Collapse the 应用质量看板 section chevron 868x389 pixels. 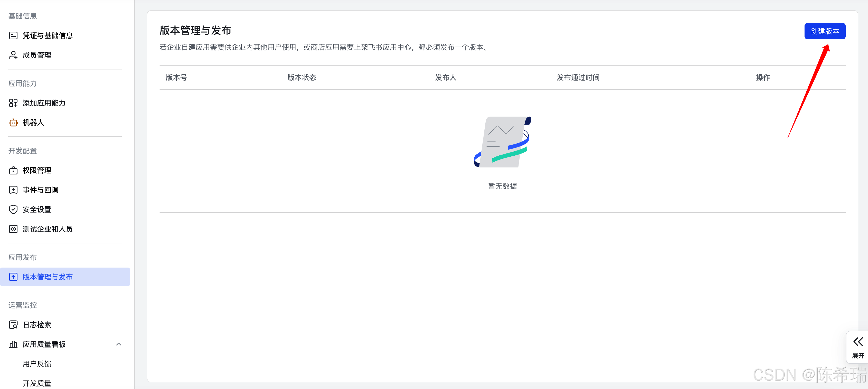[x=119, y=344]
